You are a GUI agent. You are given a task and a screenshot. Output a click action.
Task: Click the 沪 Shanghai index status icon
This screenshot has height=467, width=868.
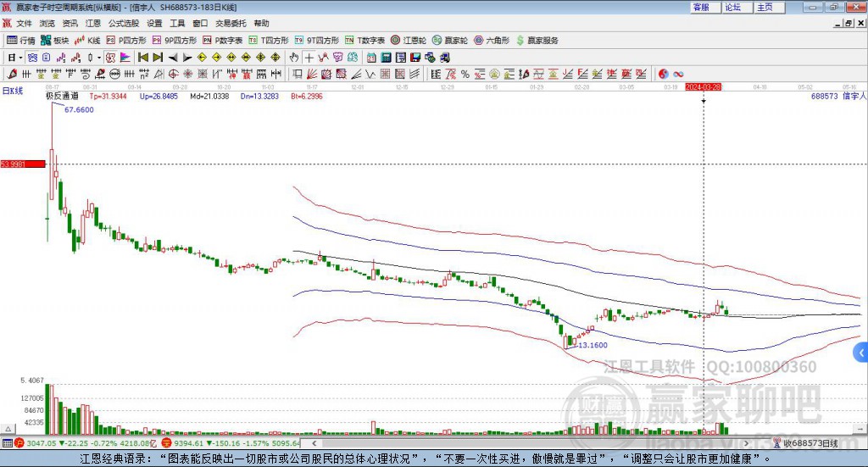[x=19, y=443]
